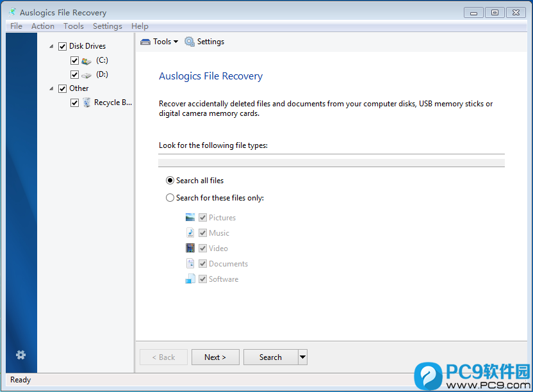Open the Action menu
This screenshot has height=392, width=533.
pyautogui.click(x=43, y=26)
